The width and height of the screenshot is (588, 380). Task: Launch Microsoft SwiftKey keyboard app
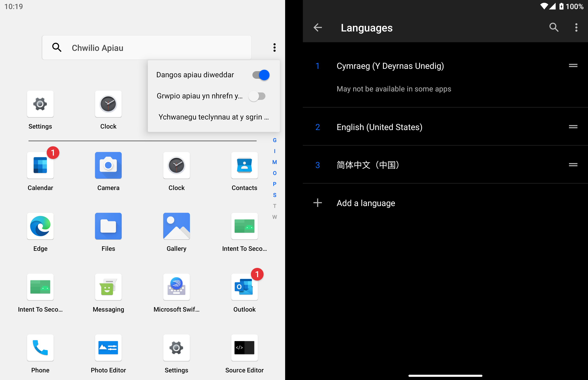176,287
